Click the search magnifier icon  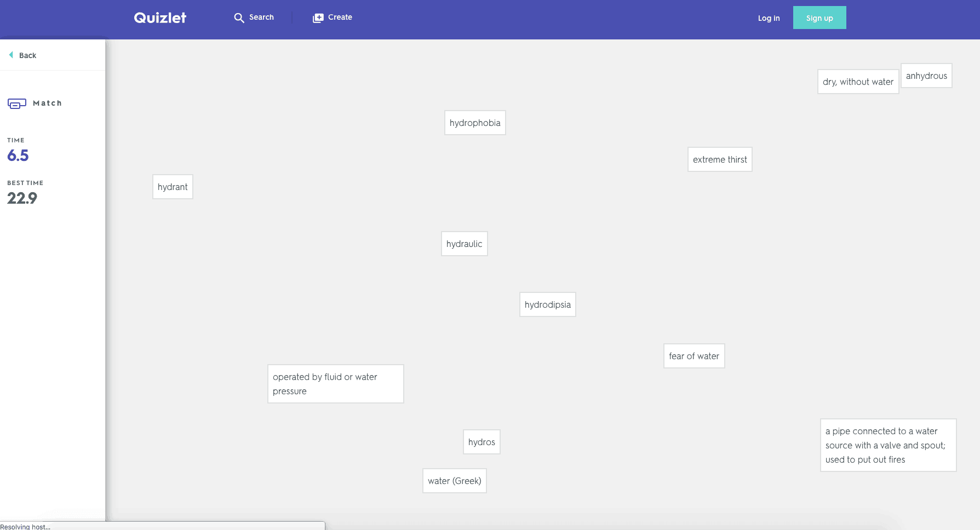click(x=239, y=18)
